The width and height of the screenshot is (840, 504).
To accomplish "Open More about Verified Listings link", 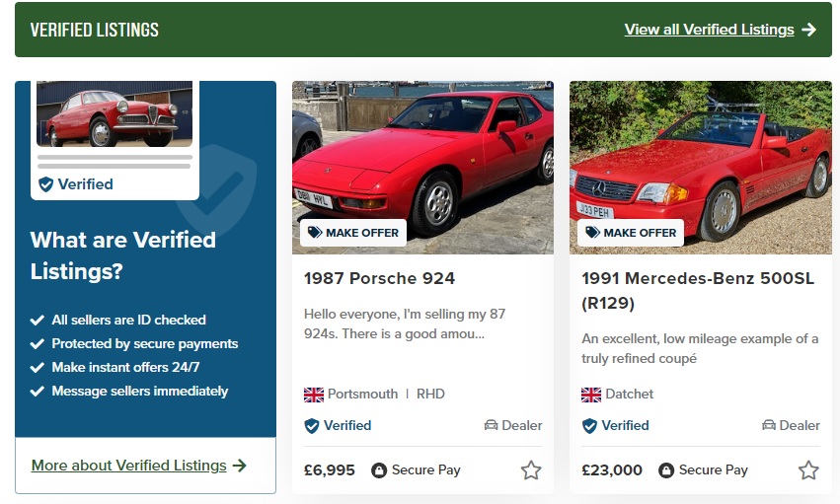I will point(129,466).
